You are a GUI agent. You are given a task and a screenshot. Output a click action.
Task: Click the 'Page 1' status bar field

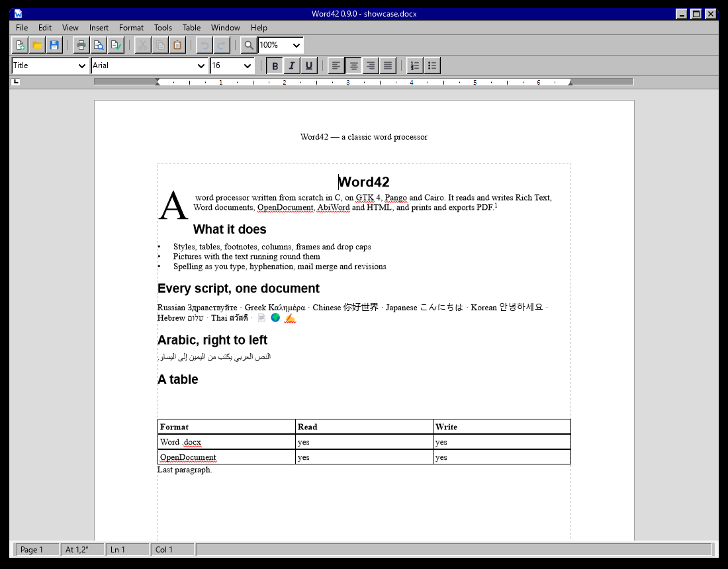(38, 550)
